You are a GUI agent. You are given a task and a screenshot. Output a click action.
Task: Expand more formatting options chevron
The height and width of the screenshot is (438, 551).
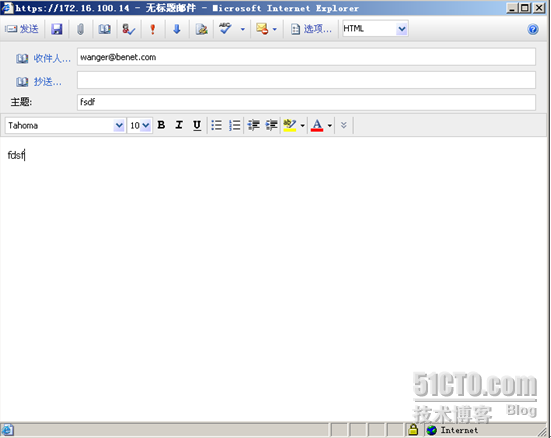[x=344, y=125]
